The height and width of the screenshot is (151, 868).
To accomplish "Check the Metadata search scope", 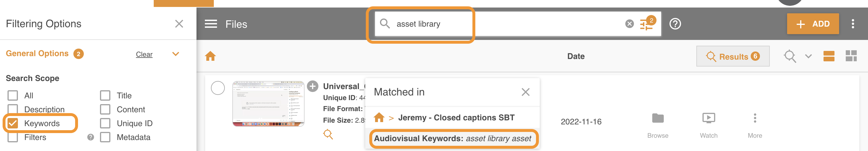I will pos(105,137).
